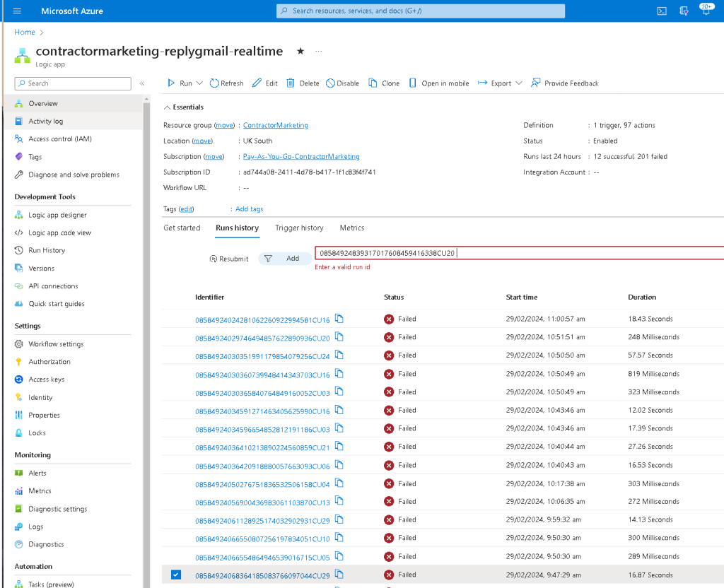Copy run identifier ending 890936CU20

click(339, 337)
